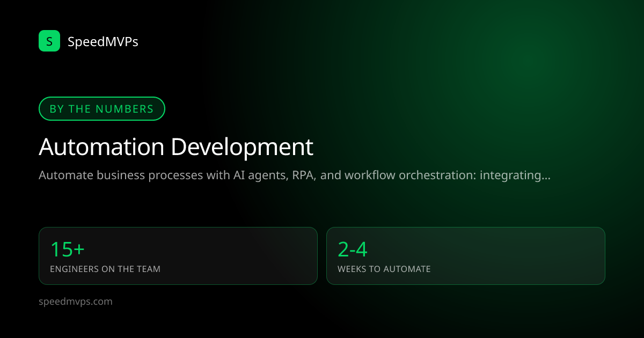
Task: Click the green S logo icon
Action: tap(49, 41)
